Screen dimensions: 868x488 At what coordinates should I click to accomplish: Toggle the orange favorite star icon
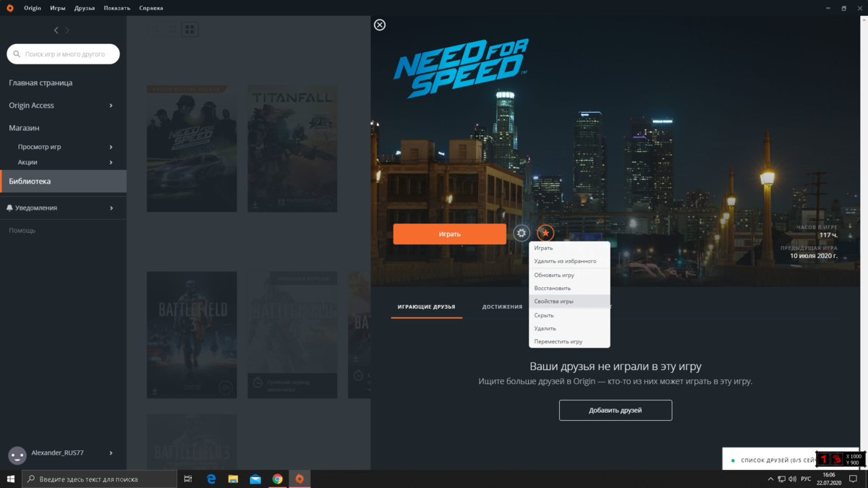(x=545, y=234)
